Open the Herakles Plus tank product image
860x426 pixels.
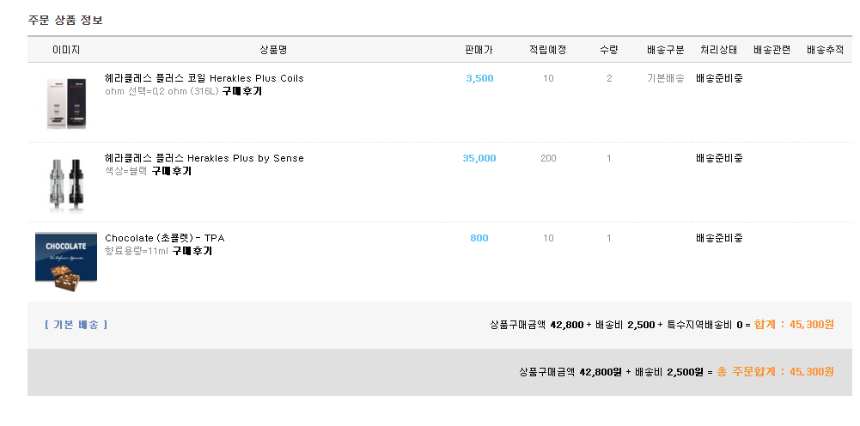pos(66,183)
